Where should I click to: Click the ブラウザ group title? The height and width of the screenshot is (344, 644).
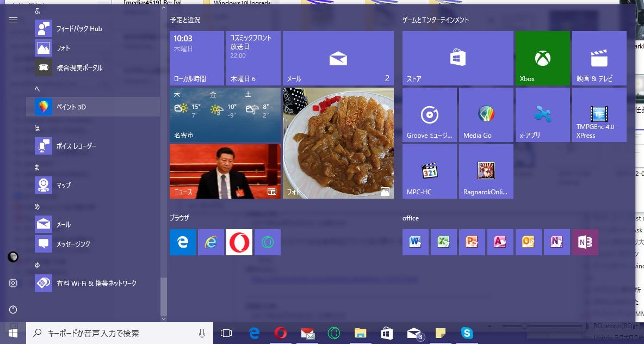click(179, 218)
